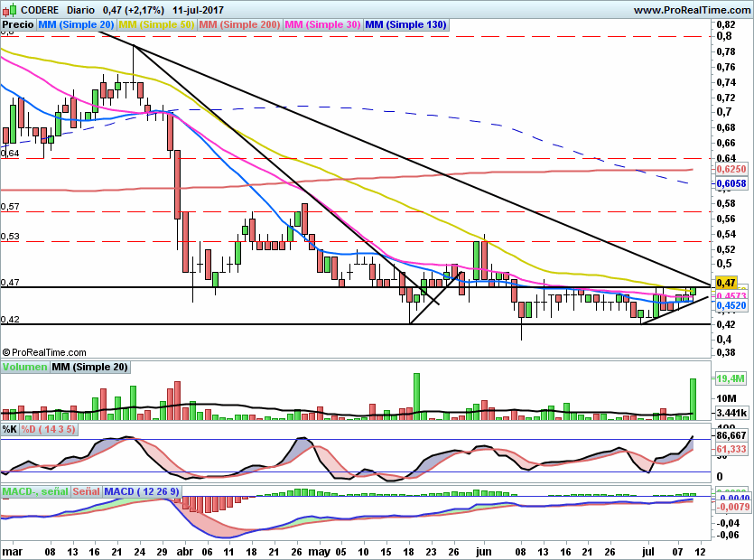Click the candlestick chart icon beside CODERE
The image size is (754, 560).
tap(10, 10)
